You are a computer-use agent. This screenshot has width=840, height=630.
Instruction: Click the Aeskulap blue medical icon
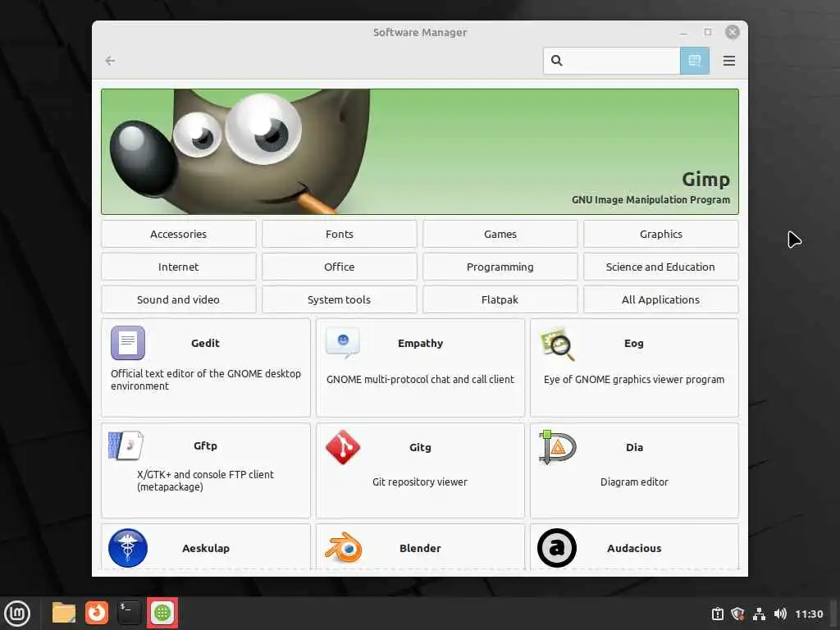pyautogui.click(x=127, y=547)
